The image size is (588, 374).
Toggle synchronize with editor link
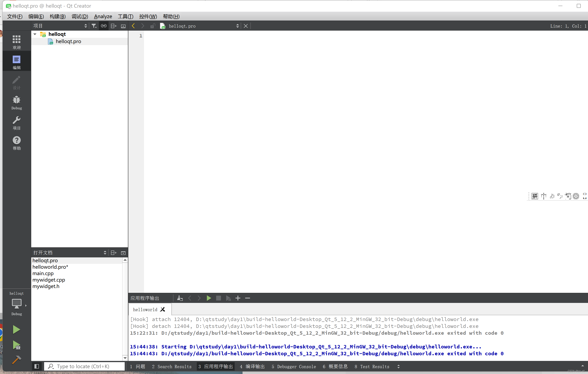(x=104, y=26)
